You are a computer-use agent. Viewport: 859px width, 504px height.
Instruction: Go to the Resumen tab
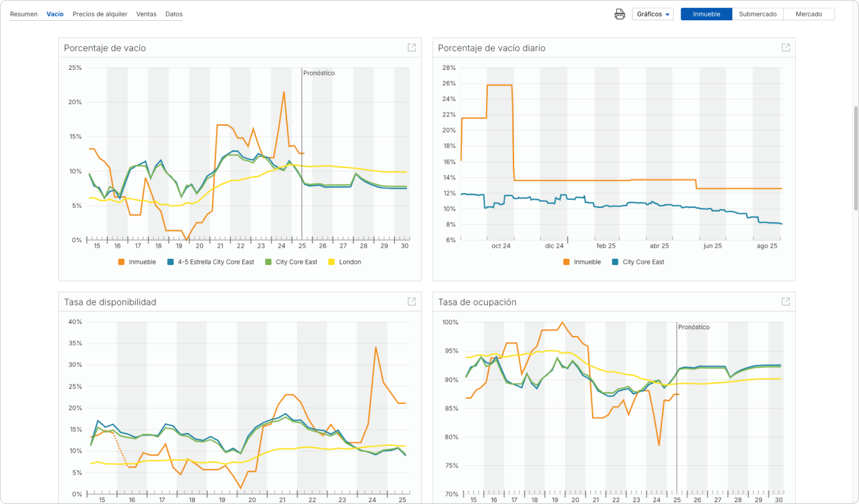tap(23, 14)
